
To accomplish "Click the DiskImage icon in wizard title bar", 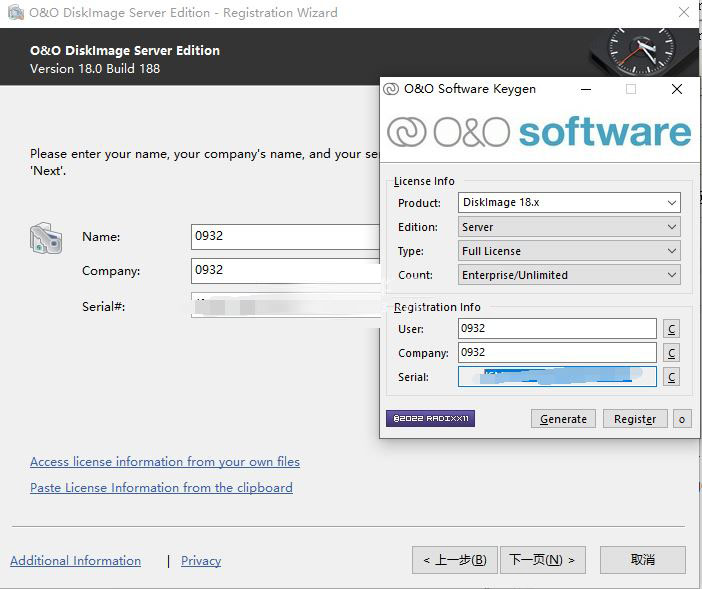I will 16,13.
